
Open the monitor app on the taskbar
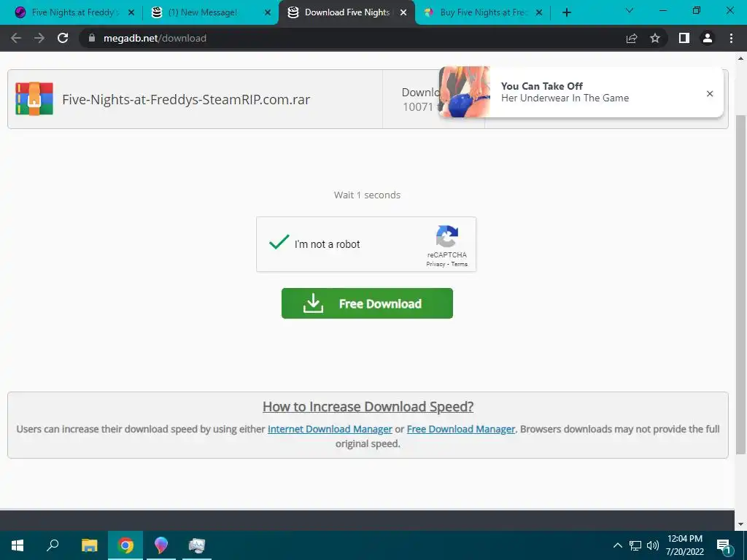196,545
